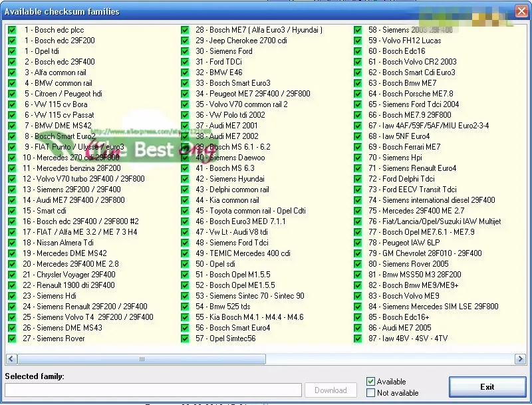Select 64 - Bosch Porsche ME7.8
The width and height of the screenshot is (532, 405).
411,94
